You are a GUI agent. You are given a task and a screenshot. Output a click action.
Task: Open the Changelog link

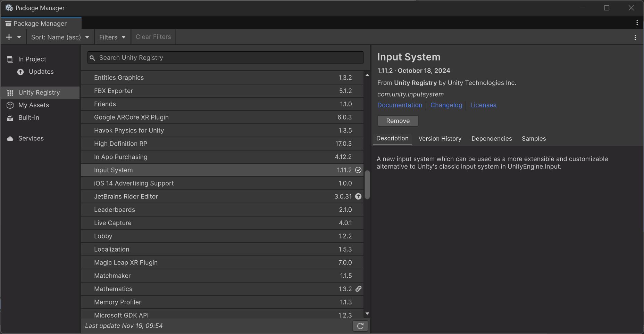click(x=446, y=105)
